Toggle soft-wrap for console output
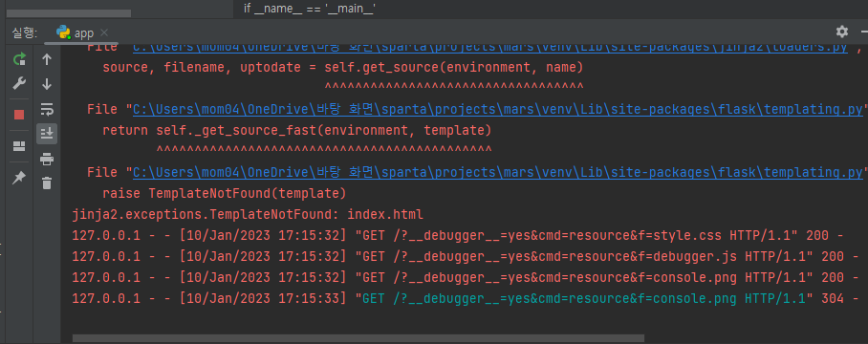 pyautogui.click(x=47, y=110)
